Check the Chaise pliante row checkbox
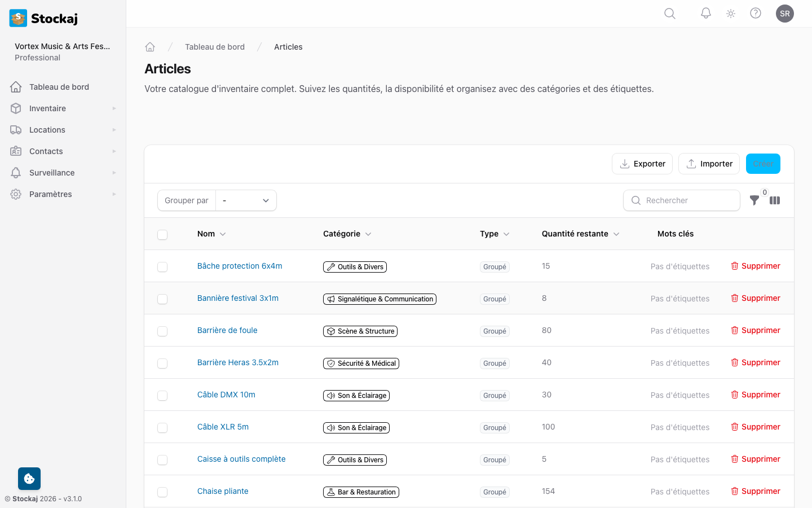 pos(162,492)
